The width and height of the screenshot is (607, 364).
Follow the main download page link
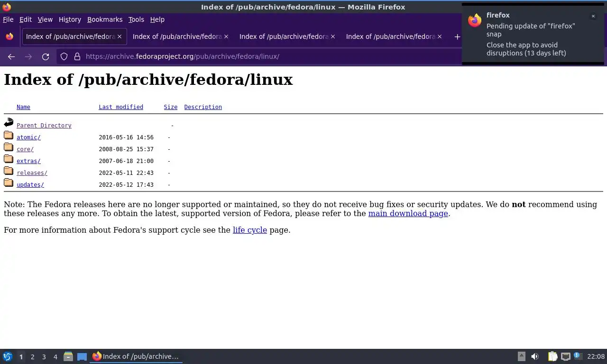(408, 213)
